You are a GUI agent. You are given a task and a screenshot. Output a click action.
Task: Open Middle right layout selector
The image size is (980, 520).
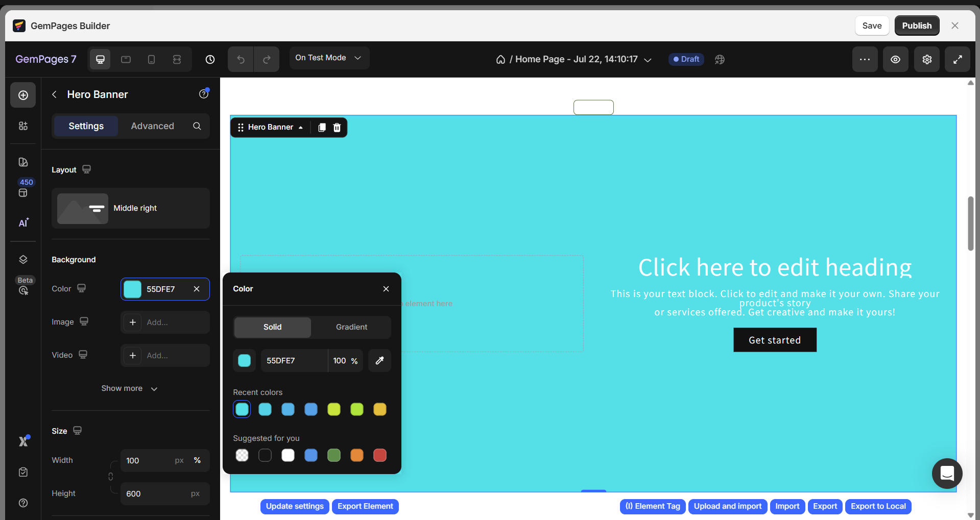click(x=131, y=208)
